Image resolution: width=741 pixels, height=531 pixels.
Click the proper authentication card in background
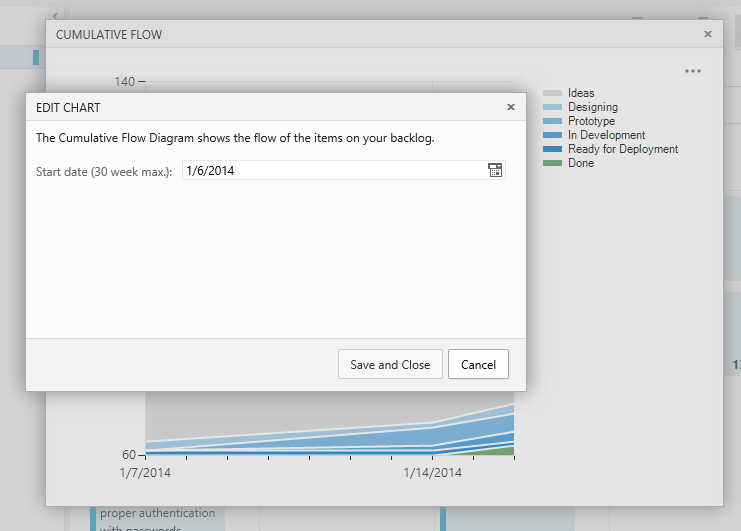point(157,519)
